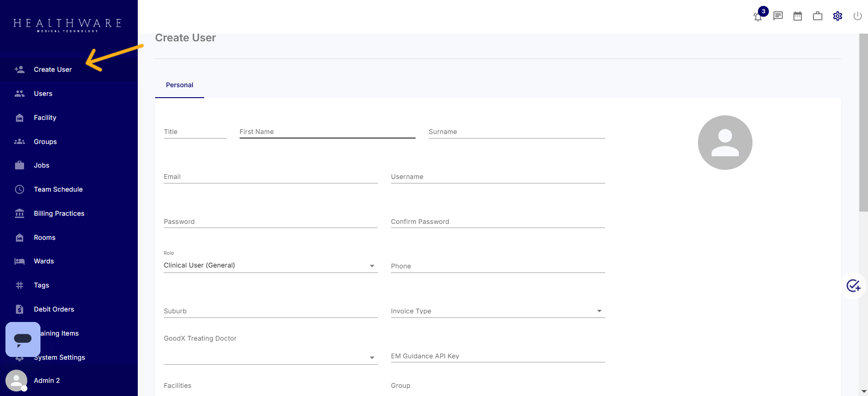Click the page vertical scrollbar

click(863, 123)
